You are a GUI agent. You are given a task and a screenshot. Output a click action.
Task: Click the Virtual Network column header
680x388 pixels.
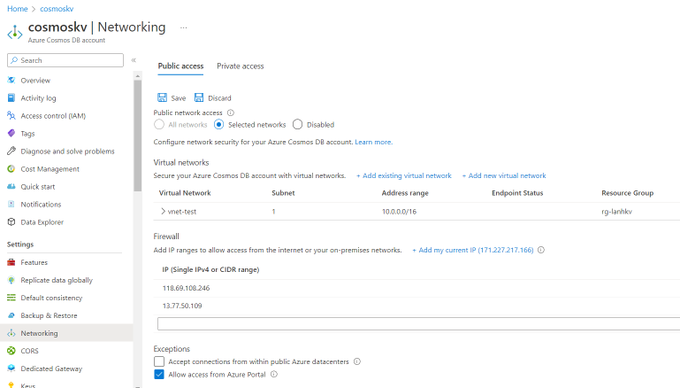point(185,193)
